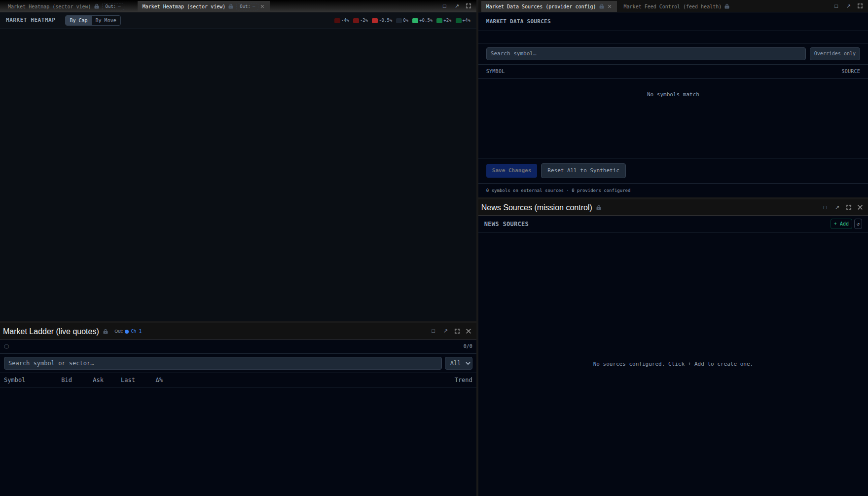The height and width of the screenshot is (496, 868).
Task: Open the All sector filter dropdown
Action: [459, 363]
